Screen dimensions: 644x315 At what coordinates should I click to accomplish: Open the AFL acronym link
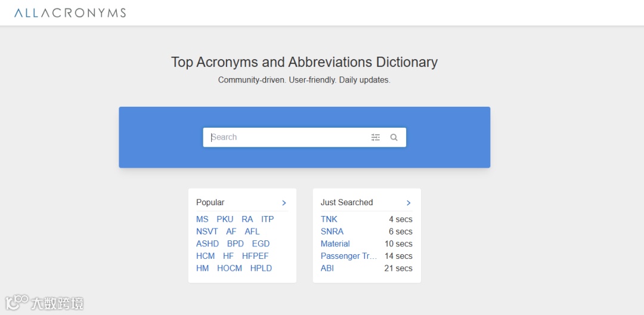[252, 231]
